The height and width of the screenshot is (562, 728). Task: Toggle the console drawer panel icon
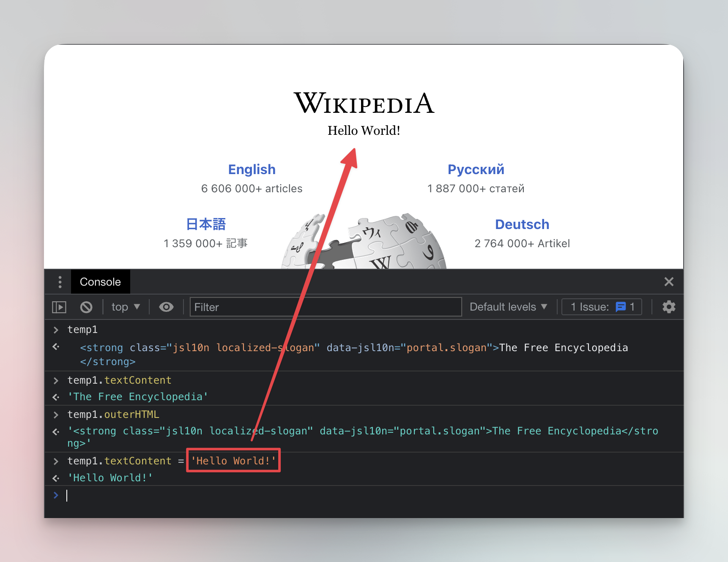pyautogui.click(x=59, y=307)
